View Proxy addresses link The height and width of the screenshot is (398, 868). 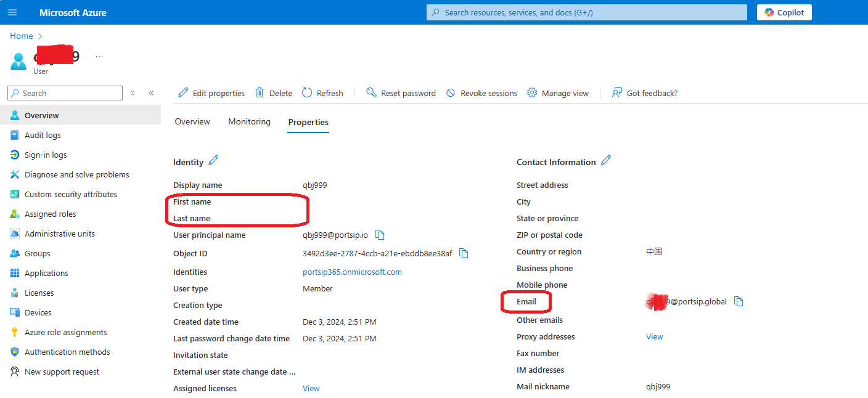(x=654, y=336)
